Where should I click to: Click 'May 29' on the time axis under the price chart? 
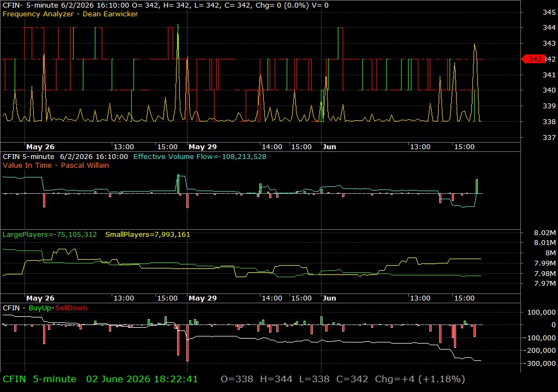click(203, 147)
